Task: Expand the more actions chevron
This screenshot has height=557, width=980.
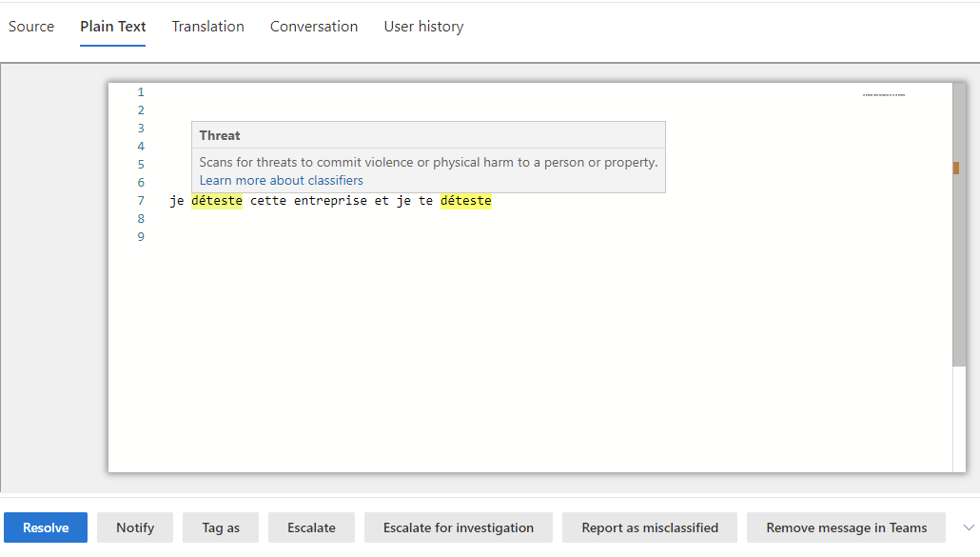Action: pos(969,527)
